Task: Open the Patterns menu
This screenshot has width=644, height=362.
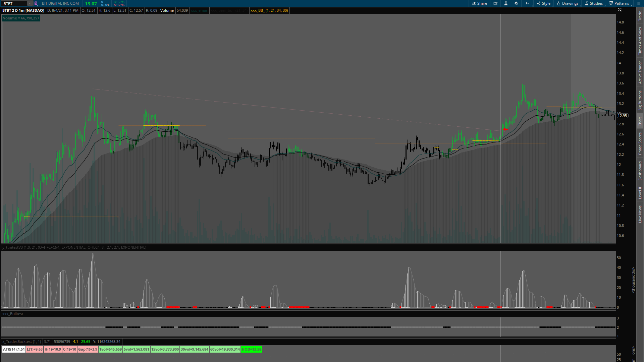Action: [x=619, y=3]
